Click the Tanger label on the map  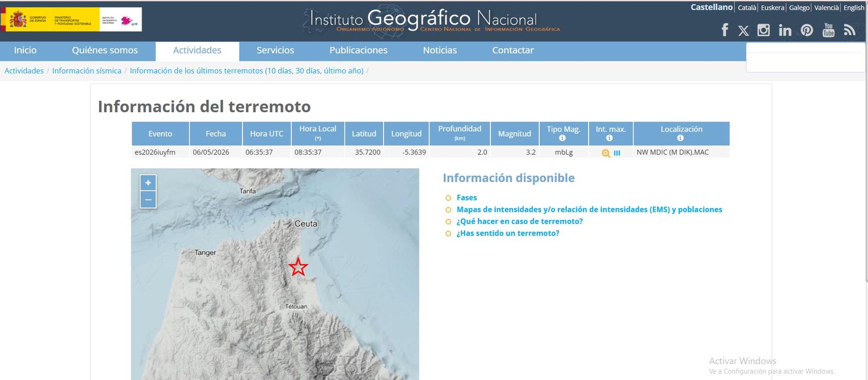[205, 253]
